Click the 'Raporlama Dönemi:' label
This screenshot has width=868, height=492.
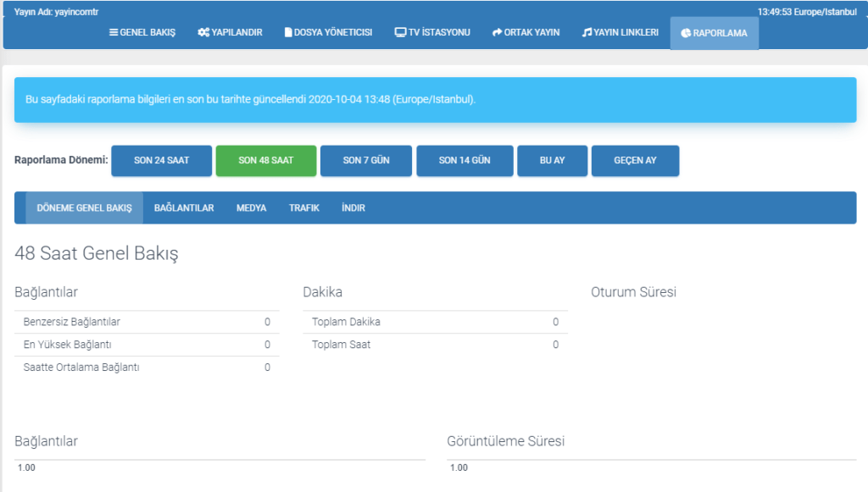coord(61,160)
